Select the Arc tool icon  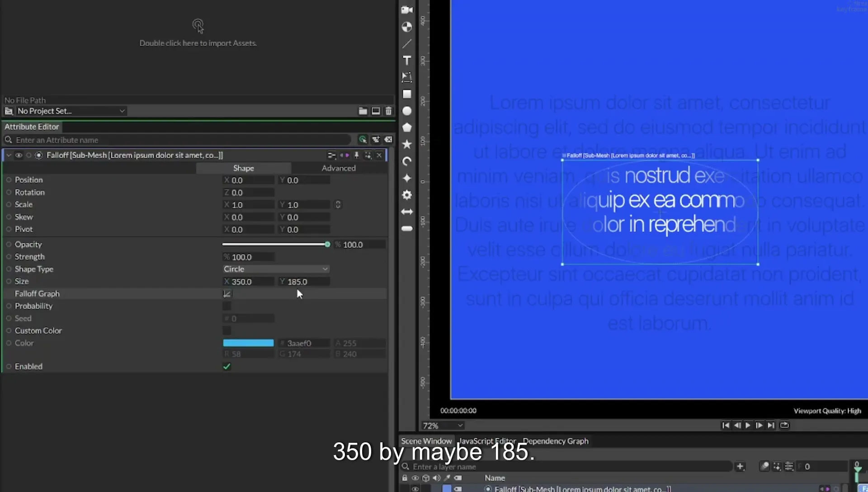407,161
